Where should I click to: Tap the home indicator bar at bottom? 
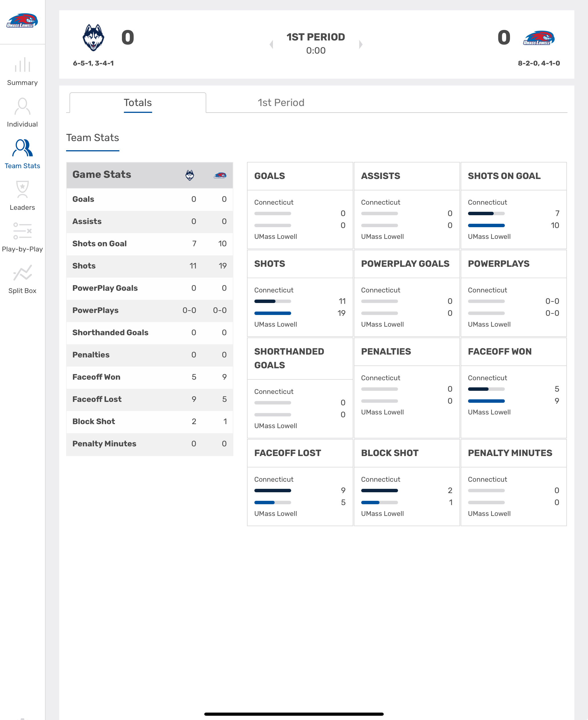coord(294,714)
